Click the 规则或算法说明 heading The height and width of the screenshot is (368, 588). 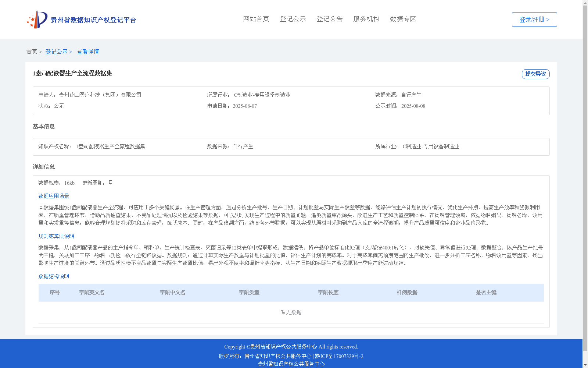tap(56, 236)
